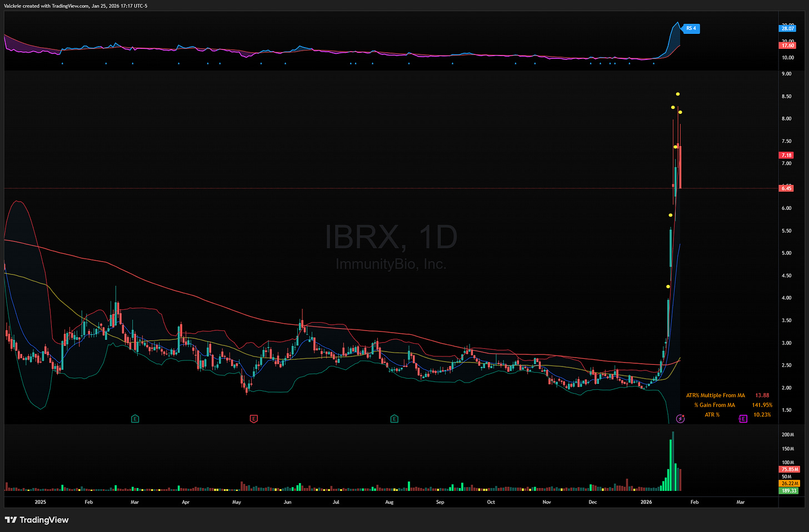
Task: Click the green 189.33 value tag
Action: pyautogui.click(x=789, y=491)
